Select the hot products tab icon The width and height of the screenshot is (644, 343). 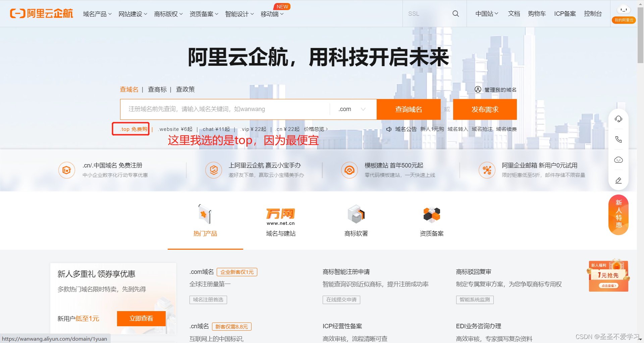(x=205, y=214)
